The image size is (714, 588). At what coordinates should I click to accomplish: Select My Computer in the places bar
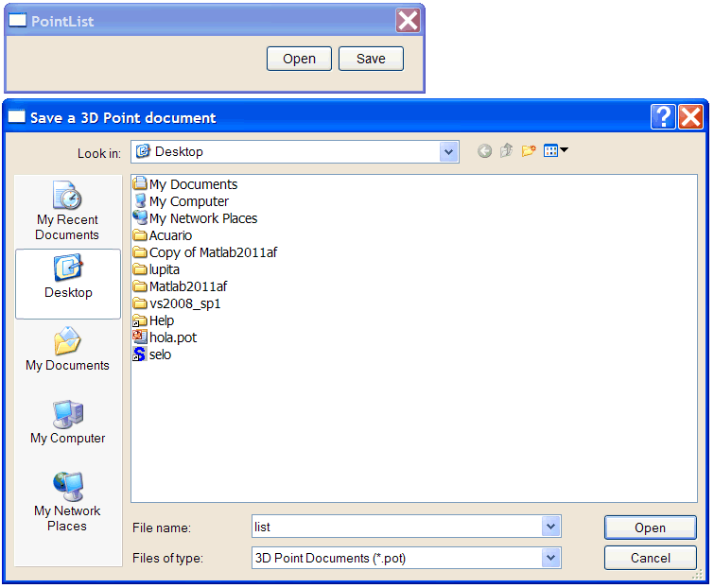click(x=67, y=422)
